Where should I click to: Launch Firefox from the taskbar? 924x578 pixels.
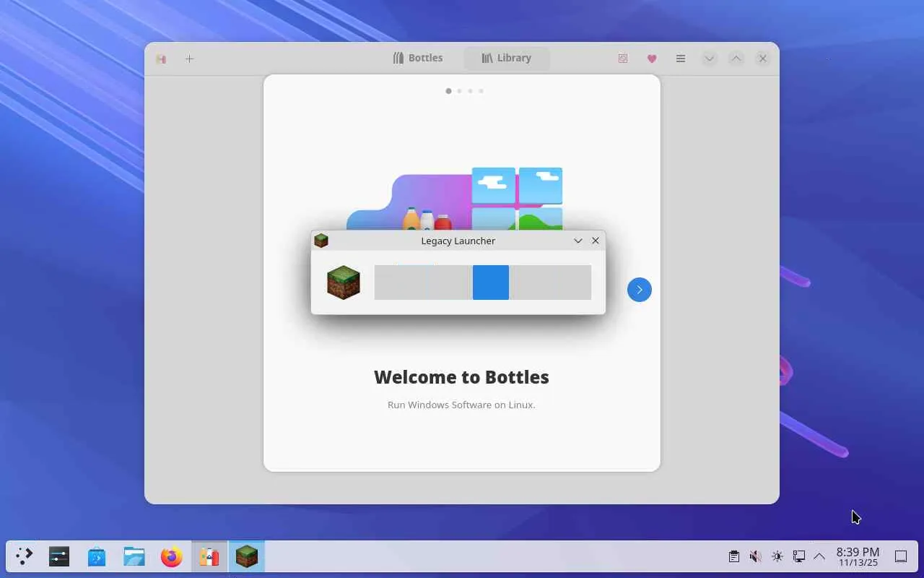[172, 556]
